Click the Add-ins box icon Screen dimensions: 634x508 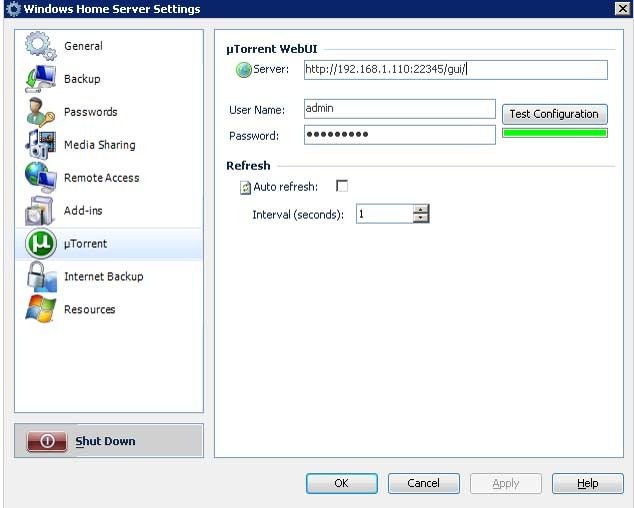40,210
